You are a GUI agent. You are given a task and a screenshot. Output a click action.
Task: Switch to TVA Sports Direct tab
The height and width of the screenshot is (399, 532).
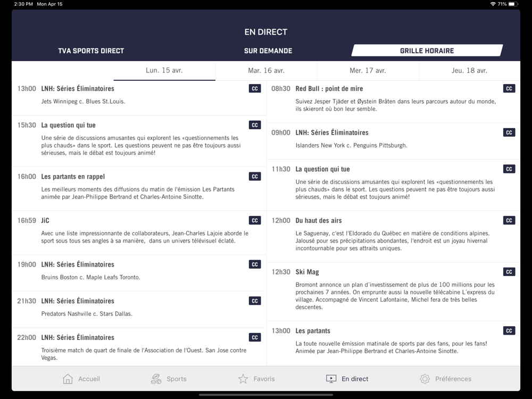point(91,51)
